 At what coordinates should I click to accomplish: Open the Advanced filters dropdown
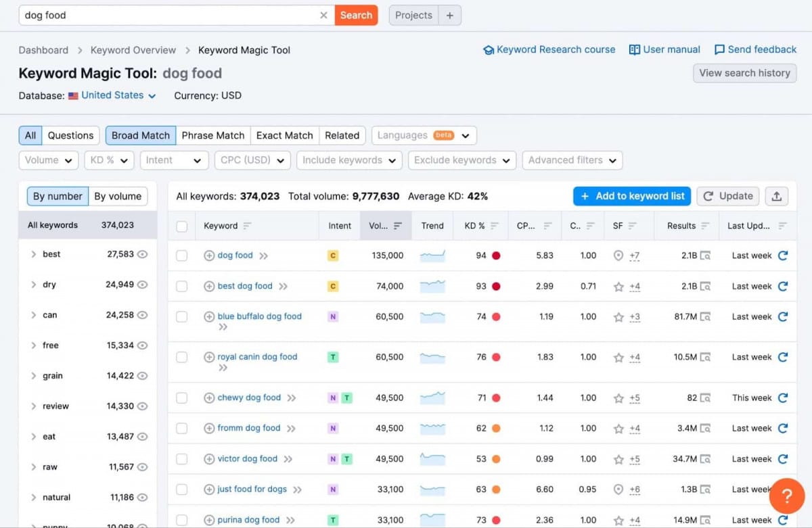(572, 160)
